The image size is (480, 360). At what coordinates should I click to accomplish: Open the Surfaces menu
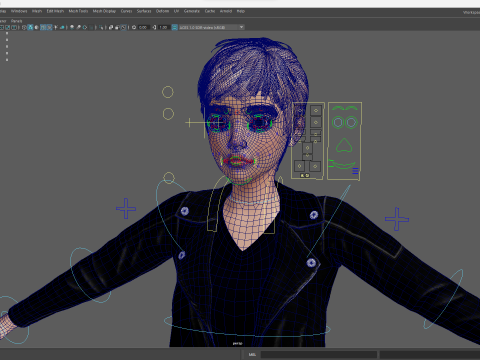click(144, 11)
